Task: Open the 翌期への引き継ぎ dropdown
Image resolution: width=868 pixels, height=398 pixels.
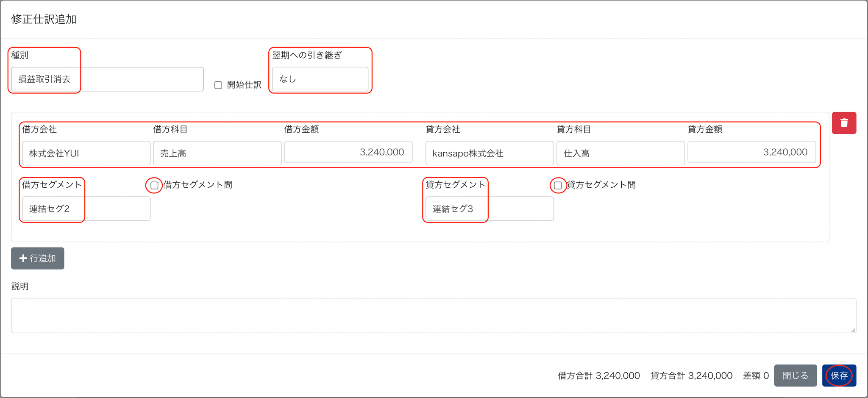Action: [x=320, y=79]
